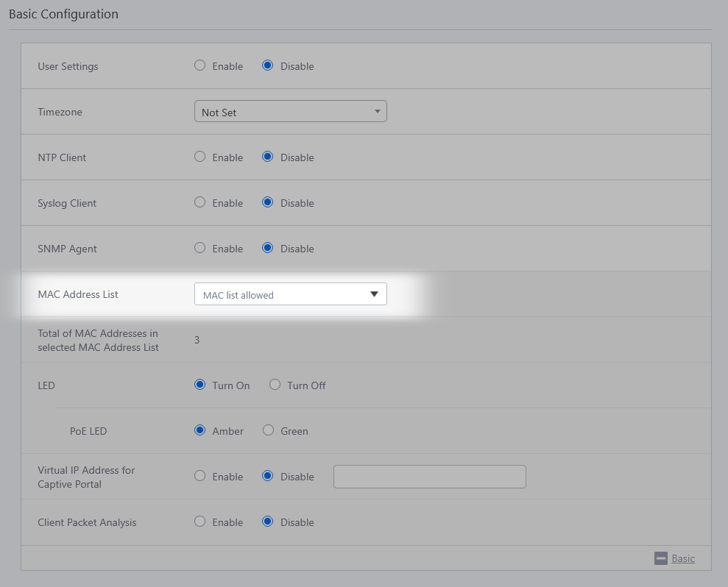The height and width of the screenshot is (587, 728).
Task: Enable the NTP Client
Action: coord(199,157)
